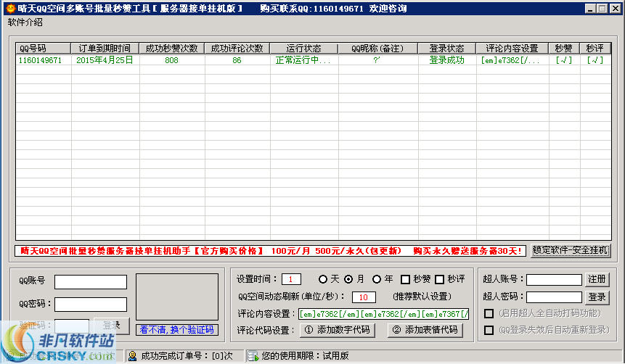Focus the 超人账号 input field

[x=554, y=280]
